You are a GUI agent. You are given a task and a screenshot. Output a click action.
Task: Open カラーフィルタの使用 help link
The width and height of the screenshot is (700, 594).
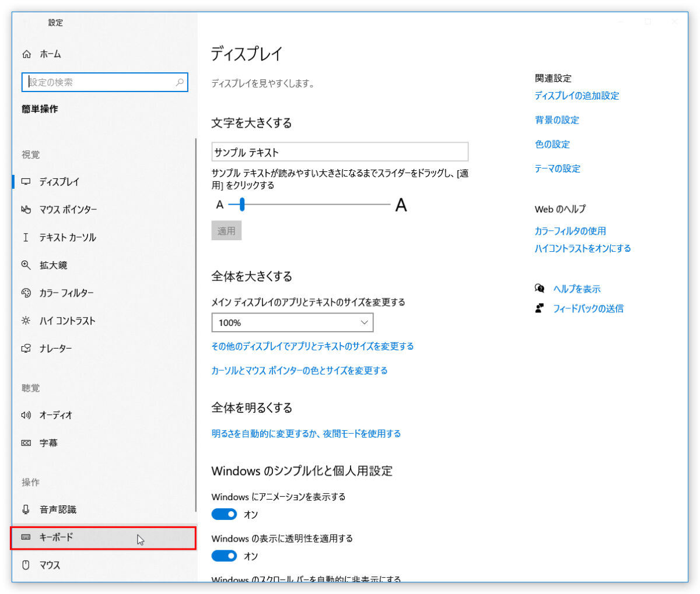(570, 231)
